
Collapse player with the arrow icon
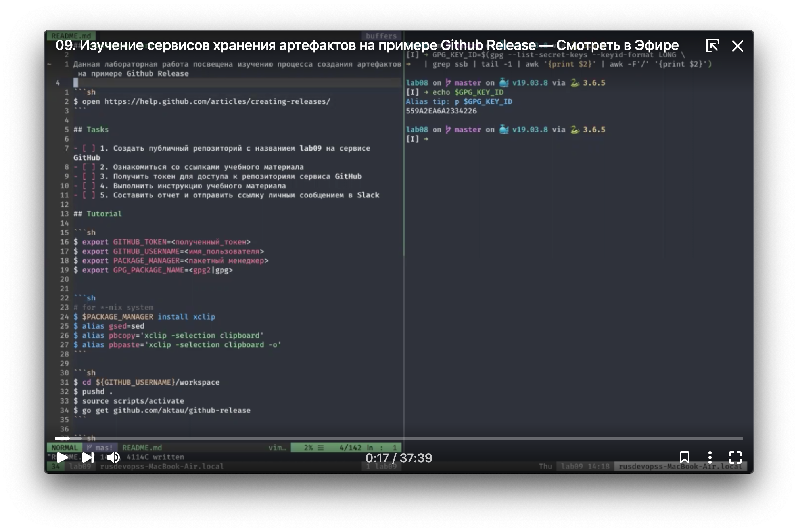[712, 46]
